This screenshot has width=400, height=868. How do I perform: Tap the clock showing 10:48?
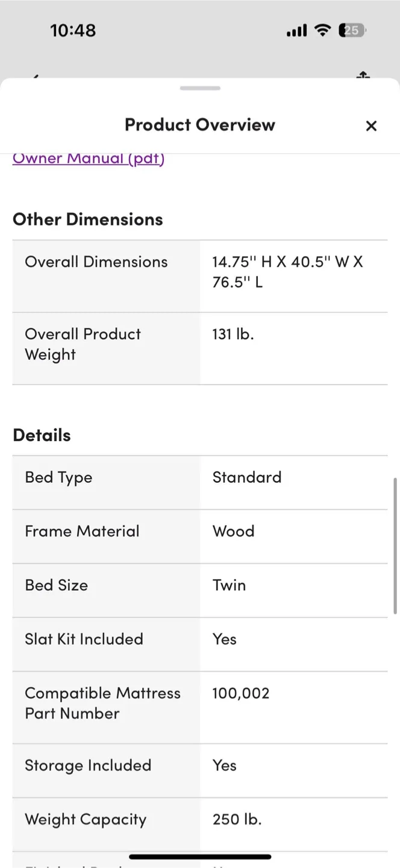point(73,30)
